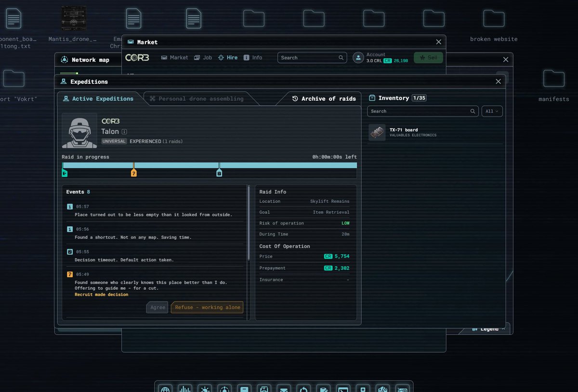Select the TX-71 board inventory item
This screenshot has width=578, height=392.
[x=435, y=132]
